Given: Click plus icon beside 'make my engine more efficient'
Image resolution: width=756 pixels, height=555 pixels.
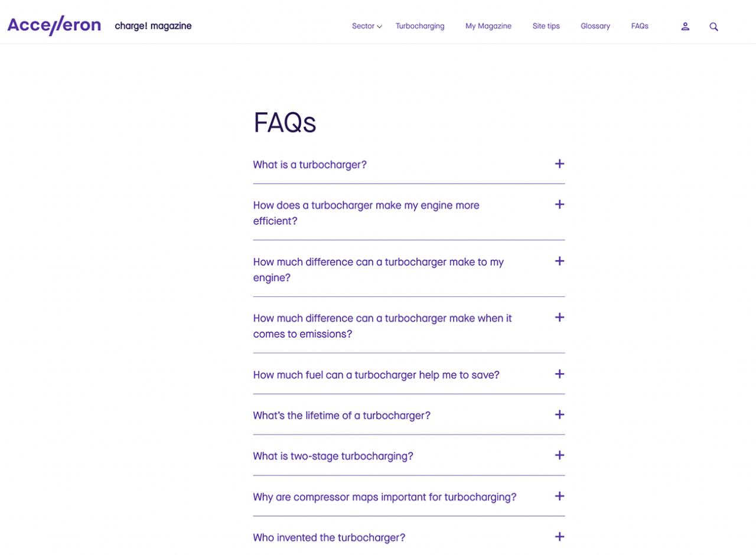Looking at the screenshot, I should coord(560,204).
